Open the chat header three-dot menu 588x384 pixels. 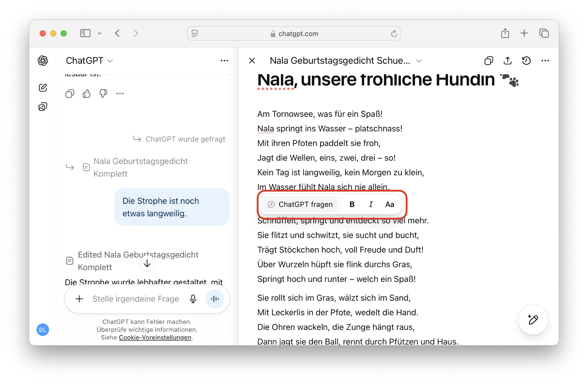(224, 60)
